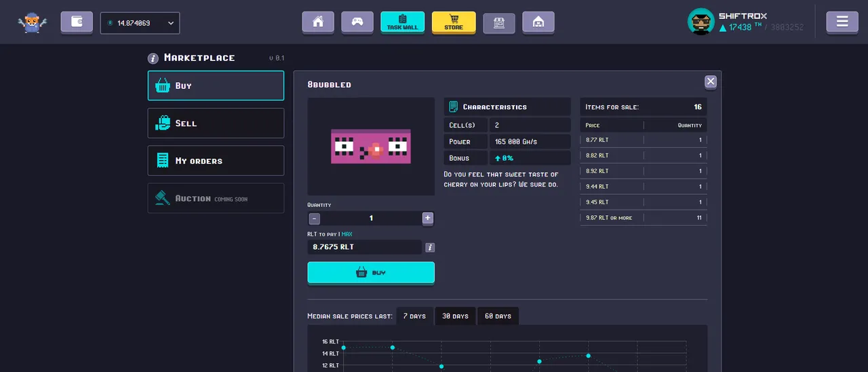Viewport: 868px width, 372px height.
Task: Go to the home page icon
Action: [x=318, y=22]
